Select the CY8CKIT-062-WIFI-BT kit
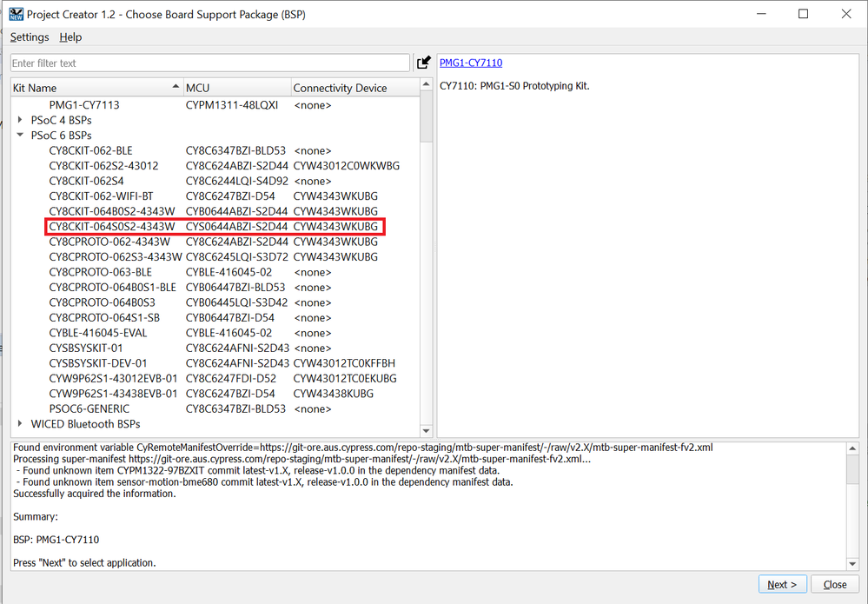The height and width of the screenshot is (604, 868). pos(102,196)
